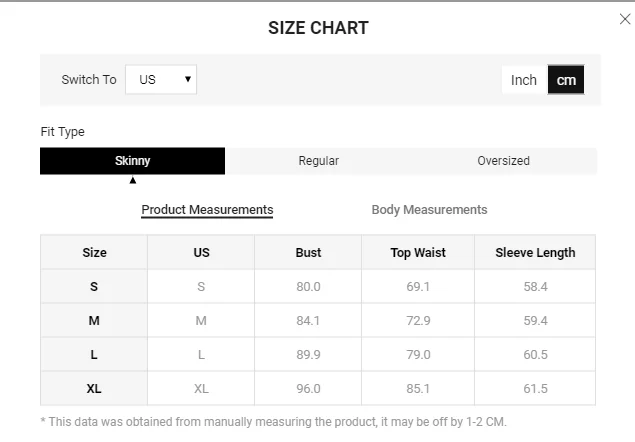Click the Top Waist column header
635x442 pixels.
[x=418, y=253]
